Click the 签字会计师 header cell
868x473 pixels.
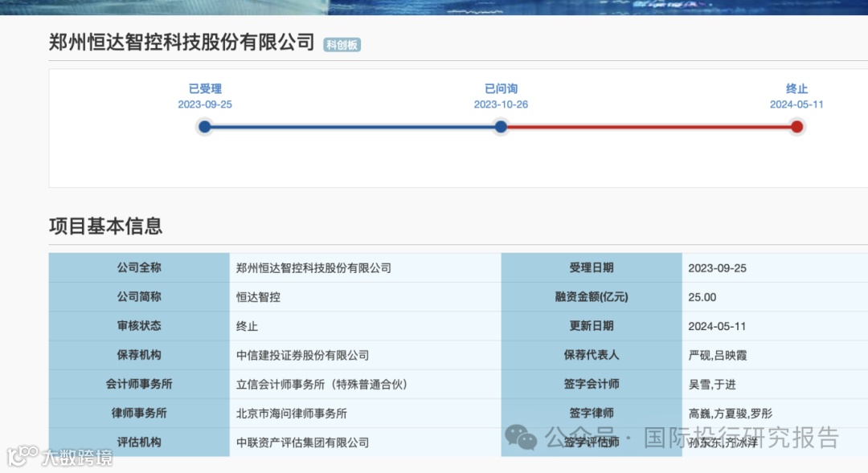click(592, 384)
